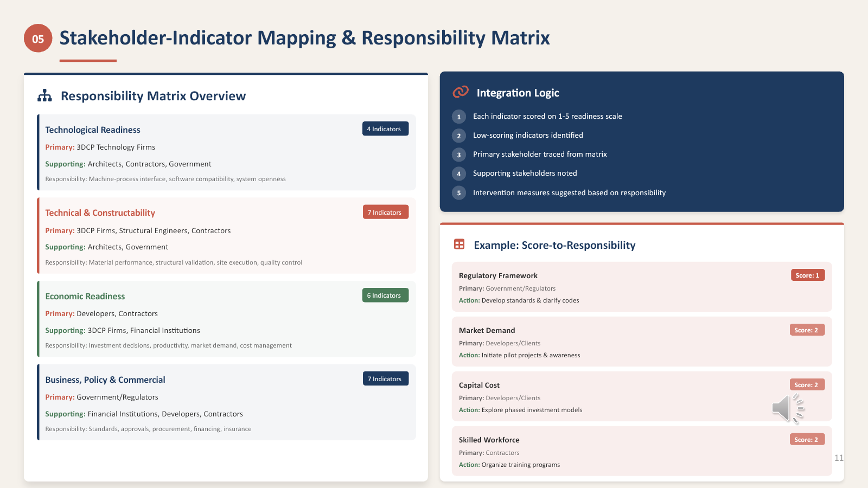Click the 4 Indicators badge
The width and height of the screenshot is (868, 488).
pos(385,129)
